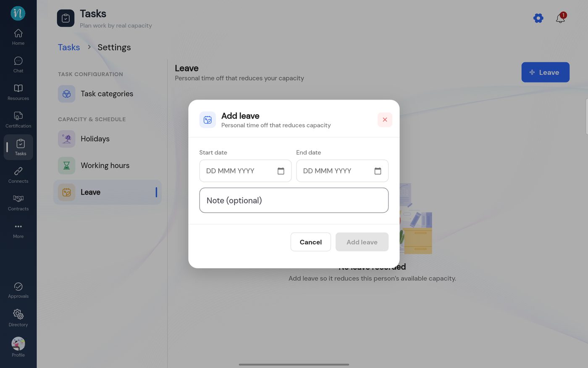
Task: Open Holidays settings
Action: pyautogui.click(x=108, y=139)
